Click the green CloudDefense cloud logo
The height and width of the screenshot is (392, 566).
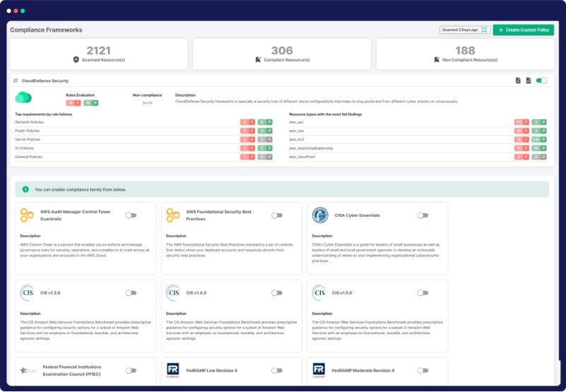pos(23,98)
